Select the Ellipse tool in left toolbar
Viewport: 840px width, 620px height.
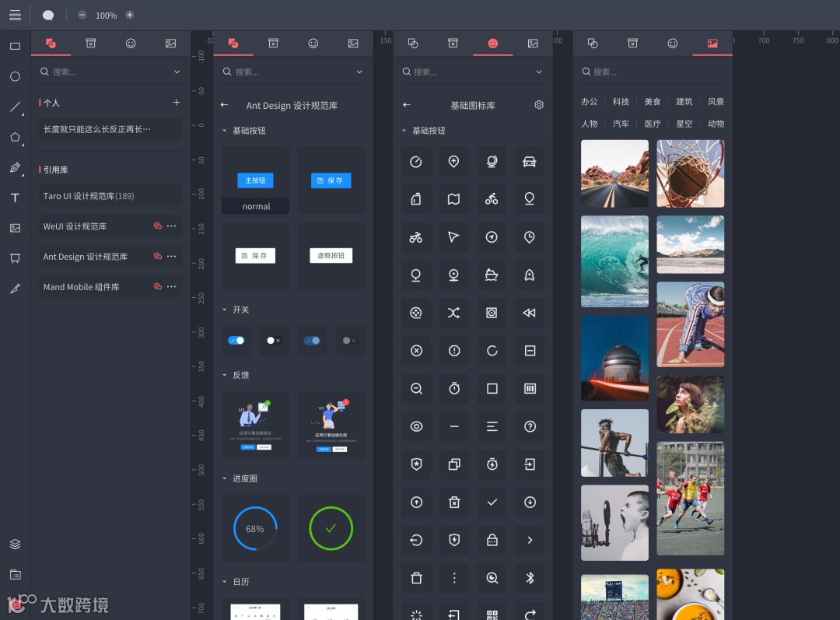(x=15, y=77)
